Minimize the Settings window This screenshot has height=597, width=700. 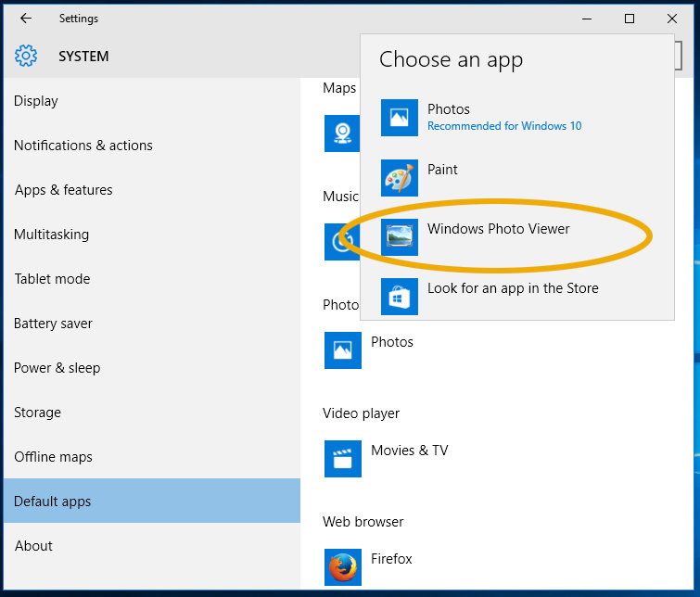click(x=587, y=19)
